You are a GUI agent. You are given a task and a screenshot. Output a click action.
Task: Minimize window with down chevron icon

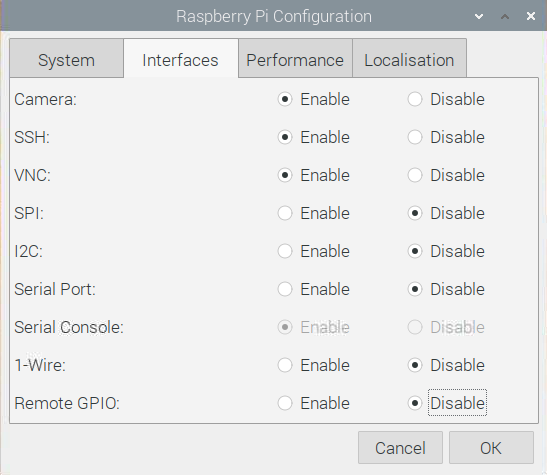(x=479, y=16)
